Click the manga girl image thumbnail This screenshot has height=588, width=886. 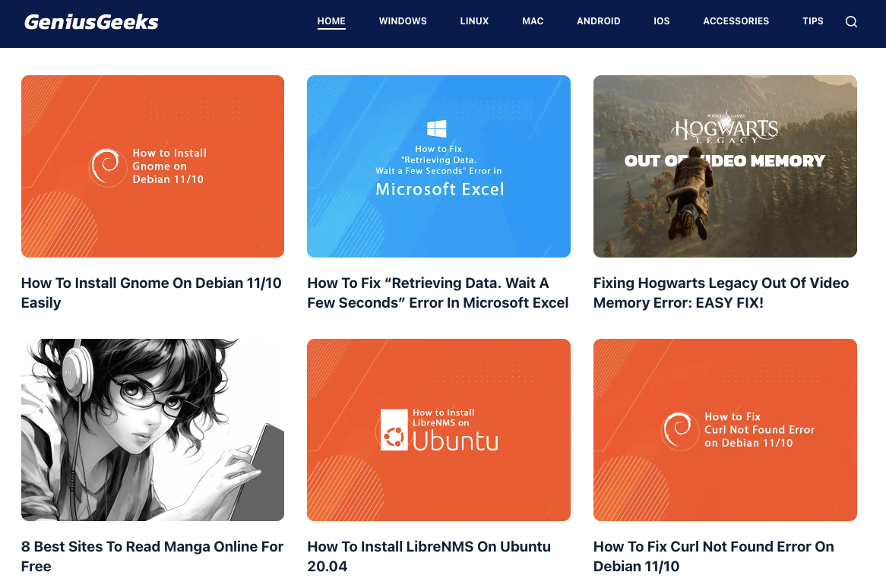(x=152, y=429)
